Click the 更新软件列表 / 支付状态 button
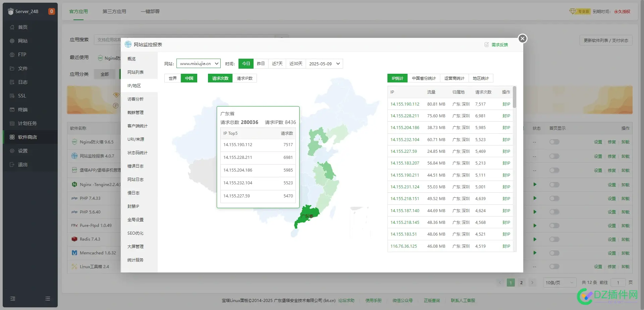The height and width of the screenshot is (310, 644). (606, 41)
